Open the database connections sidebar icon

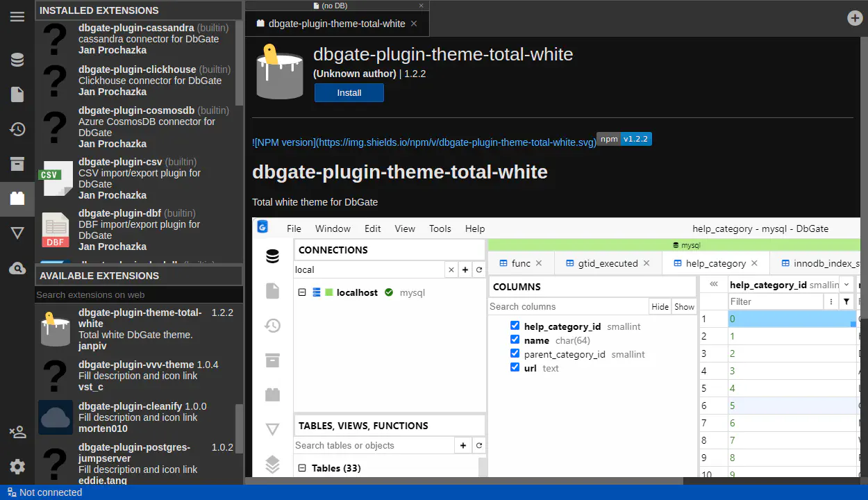17,60
